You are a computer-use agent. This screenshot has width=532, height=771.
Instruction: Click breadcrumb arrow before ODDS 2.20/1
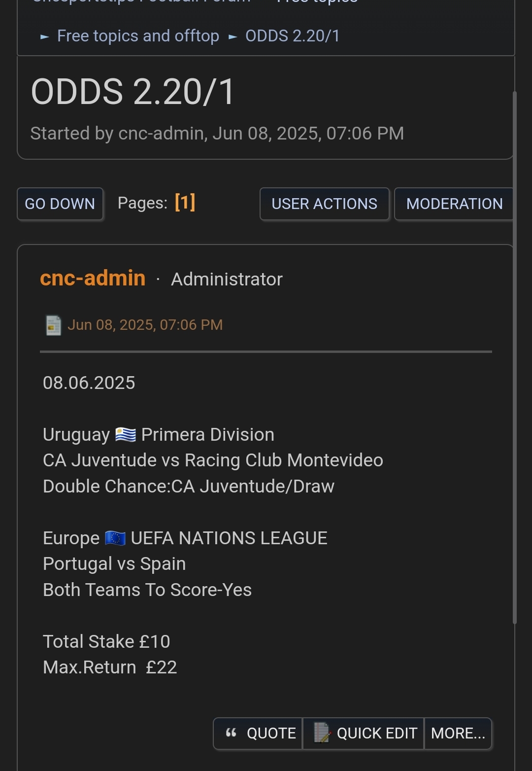[233, 36]
